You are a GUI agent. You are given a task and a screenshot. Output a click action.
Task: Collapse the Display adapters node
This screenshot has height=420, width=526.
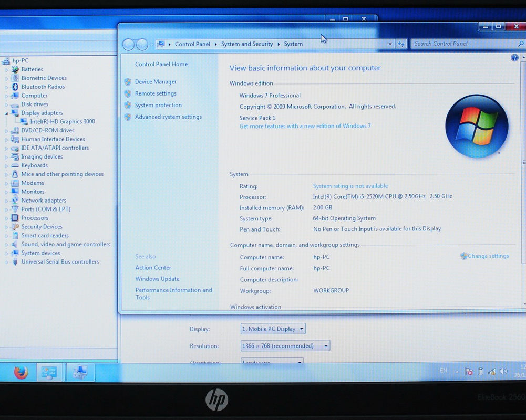coord(6,113)
